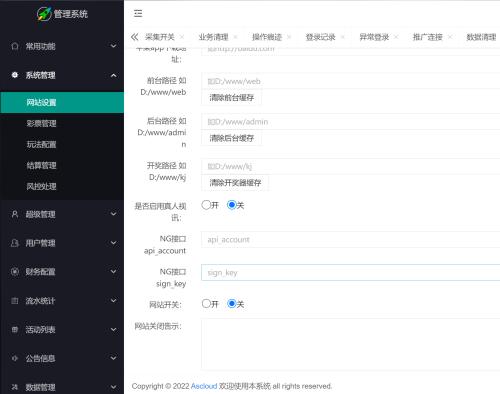The height and width of the screenshot is (394, 500).
Task: Expand the 流水统计 menu chevron
Action: [114, 301]
